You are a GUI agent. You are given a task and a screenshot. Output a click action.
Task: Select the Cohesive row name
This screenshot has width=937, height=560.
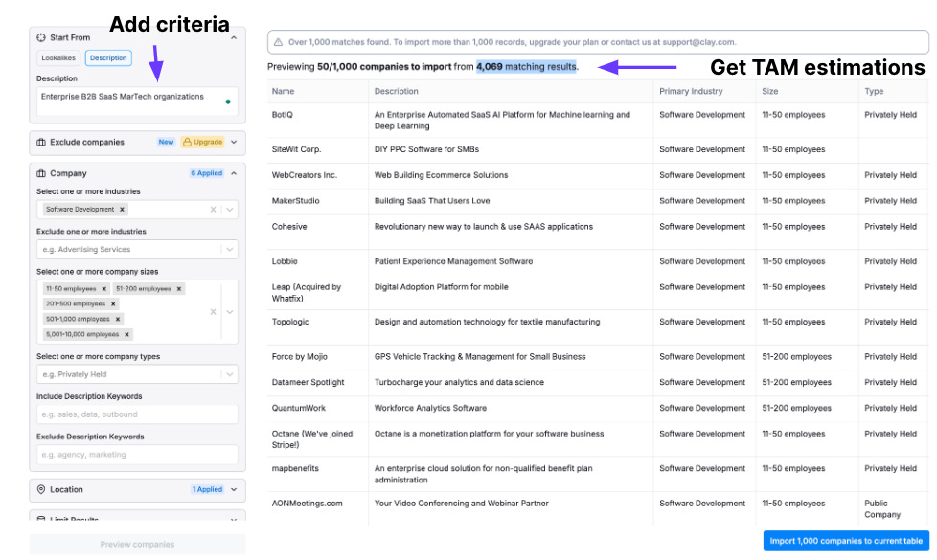[289, 227]
